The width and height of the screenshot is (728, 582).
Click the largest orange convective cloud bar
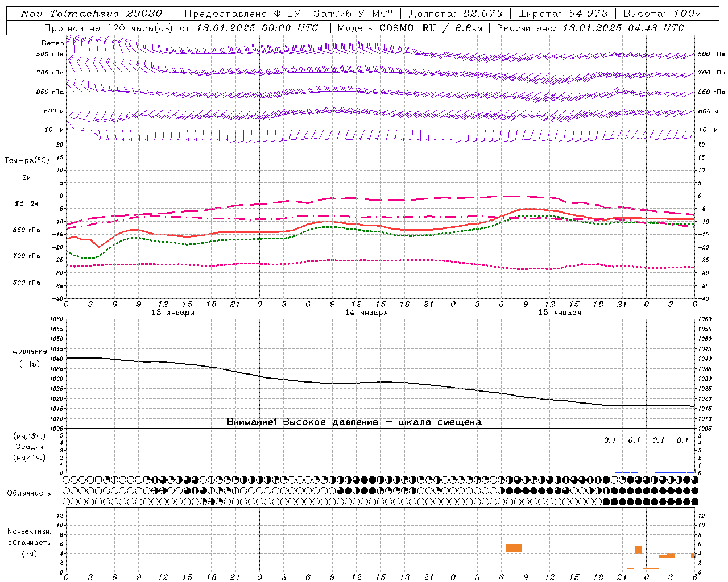pyautogui.click(x=513, y=548)
